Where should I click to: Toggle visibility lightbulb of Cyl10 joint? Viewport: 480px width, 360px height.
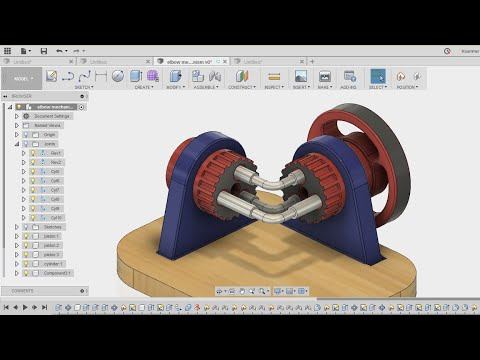(33, 218)
